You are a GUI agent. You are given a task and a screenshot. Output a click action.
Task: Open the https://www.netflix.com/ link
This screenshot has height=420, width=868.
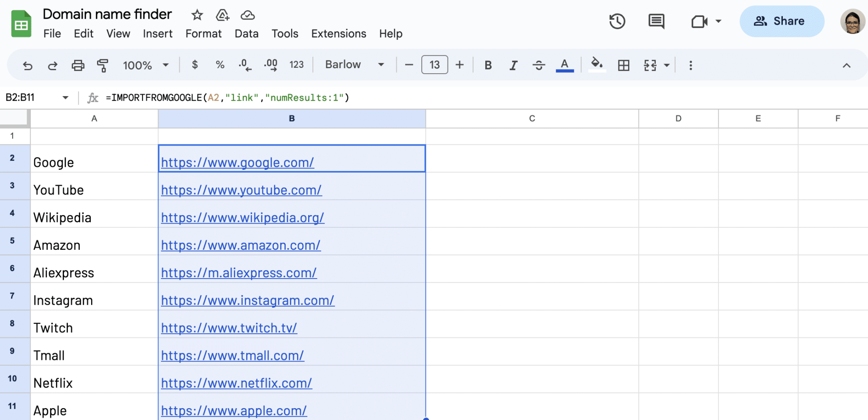pyautogui.click(x=236, y=383)
